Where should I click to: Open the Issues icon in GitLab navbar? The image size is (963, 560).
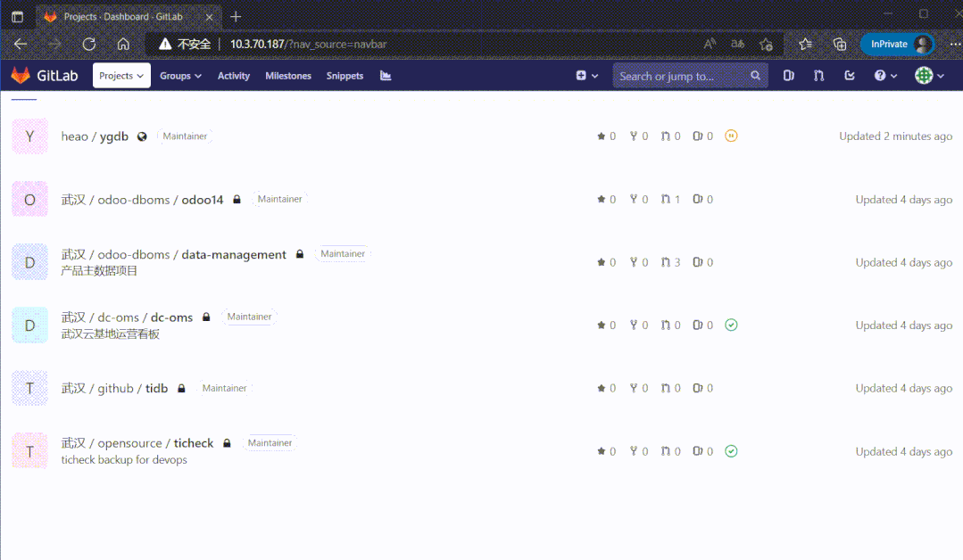point(789,76)
